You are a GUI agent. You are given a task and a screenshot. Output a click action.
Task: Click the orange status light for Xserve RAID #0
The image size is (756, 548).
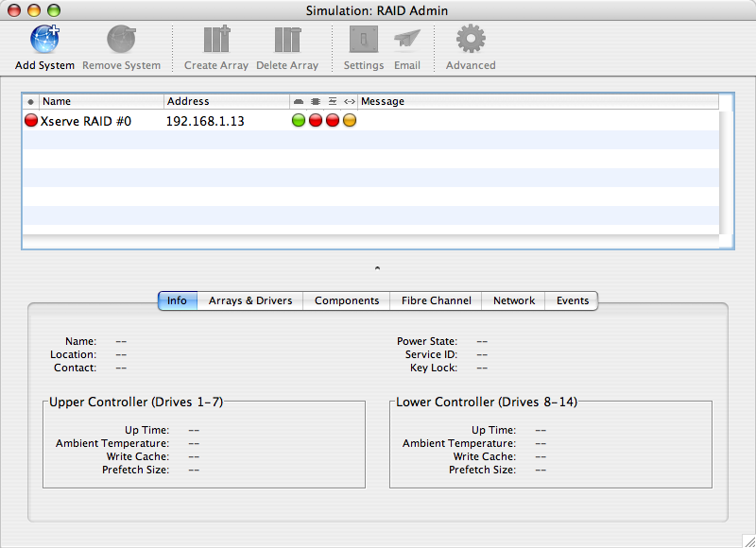[350, 121]
